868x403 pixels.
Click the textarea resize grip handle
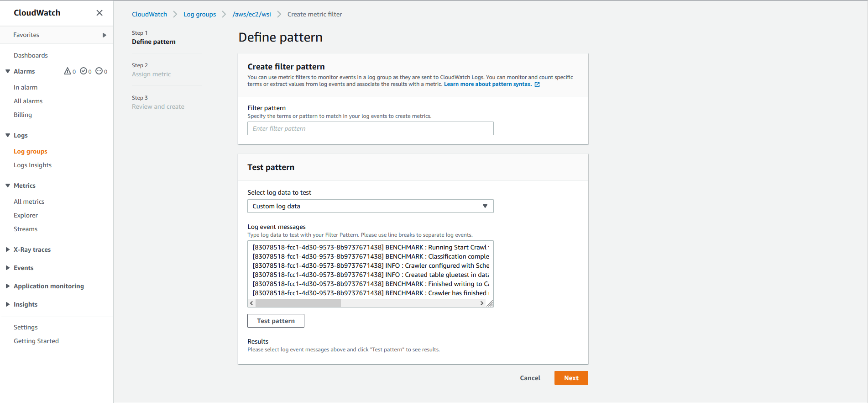490,303
